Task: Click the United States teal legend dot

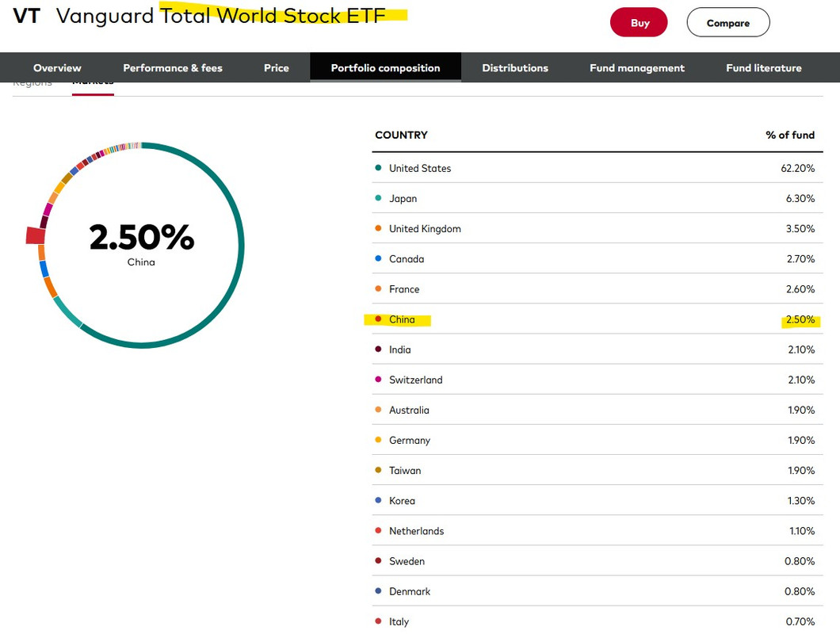Action: pos(378,168)
